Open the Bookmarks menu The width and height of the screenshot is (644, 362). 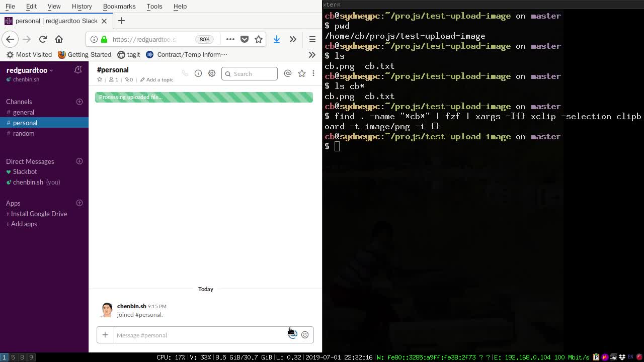[x=119, y=6]
